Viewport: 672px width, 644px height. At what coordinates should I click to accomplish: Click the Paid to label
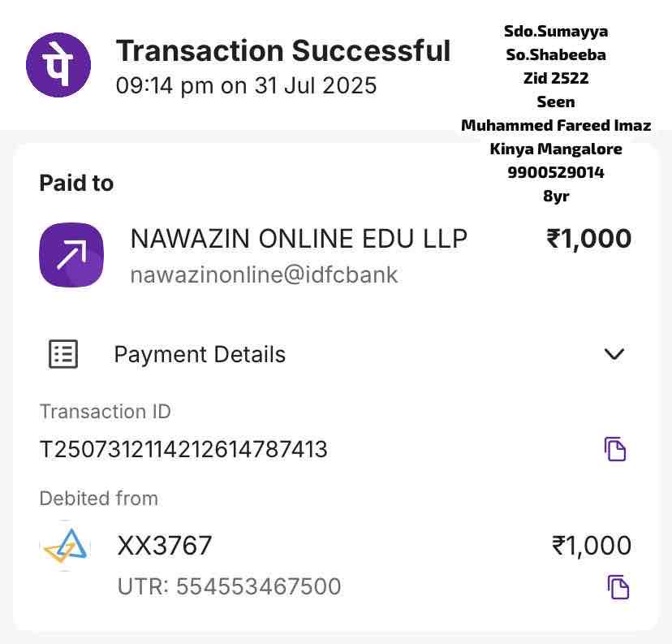tap(76, 184)
